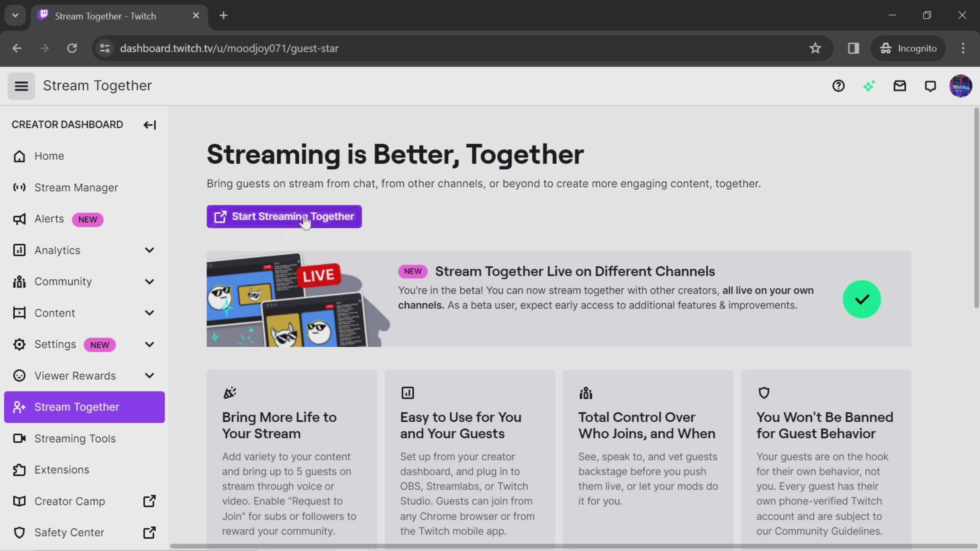This screenshot has height=551, width=980.
Task: Open Creator Camp link
Action: click(x=84, y=501)
